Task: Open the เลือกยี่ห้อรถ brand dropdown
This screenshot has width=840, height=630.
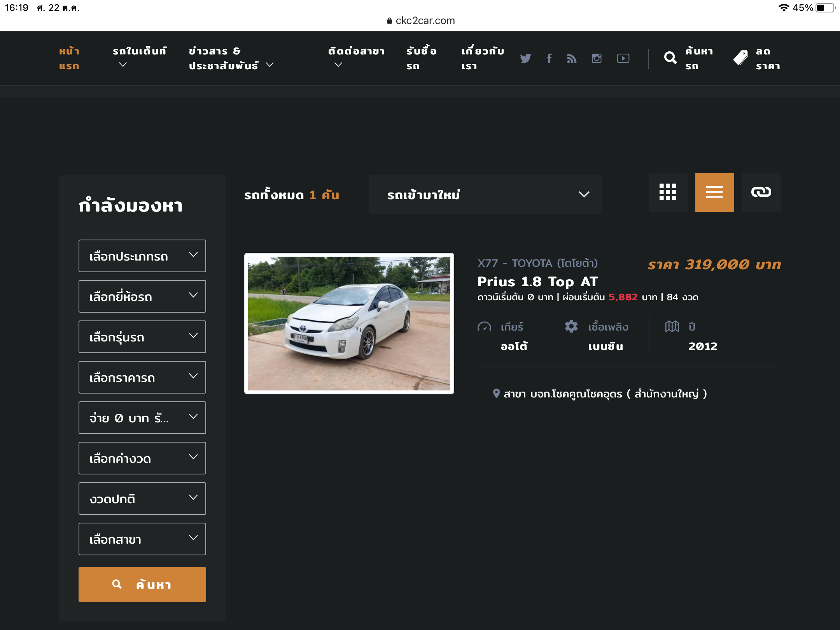Action: click(142, 296)
